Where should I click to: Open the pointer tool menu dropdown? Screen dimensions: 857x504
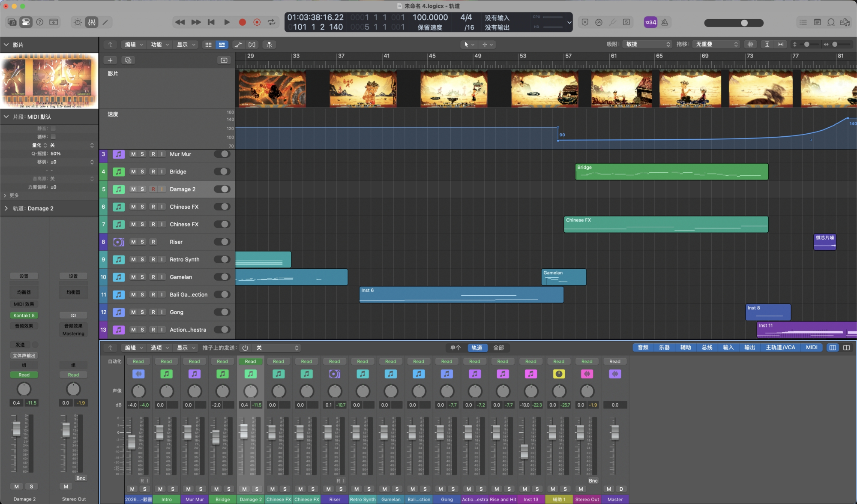point(468,45)
